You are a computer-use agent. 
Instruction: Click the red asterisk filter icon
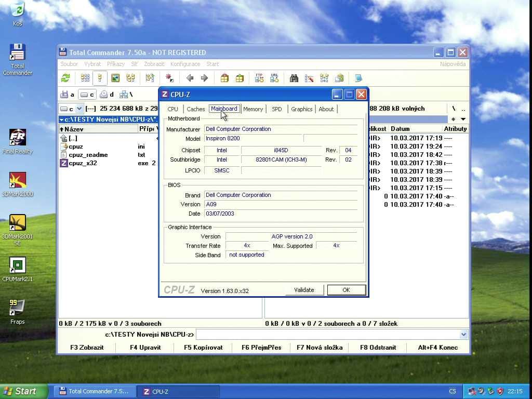(x=169, y=78)
